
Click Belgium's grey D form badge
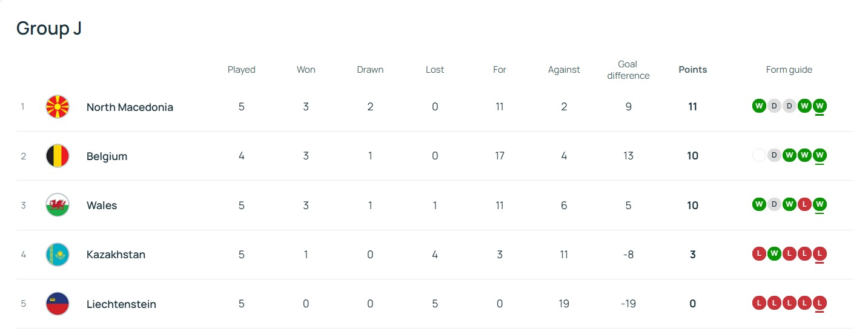774,156
